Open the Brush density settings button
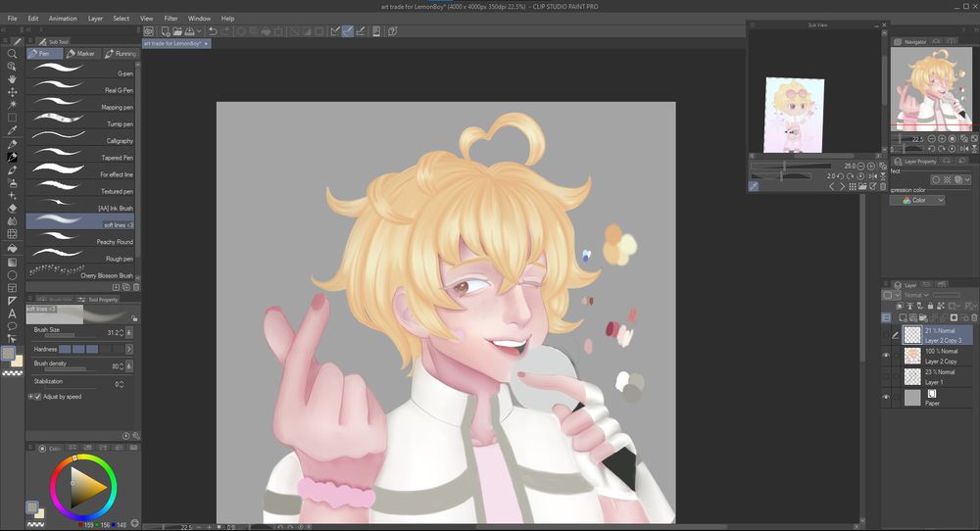 pos(129,366)
